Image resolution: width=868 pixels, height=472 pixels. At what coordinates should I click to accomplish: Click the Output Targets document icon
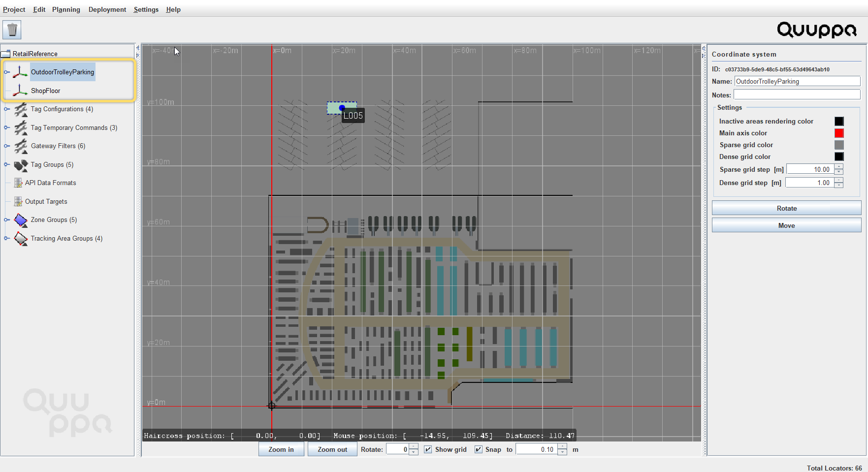coord(18,201)
